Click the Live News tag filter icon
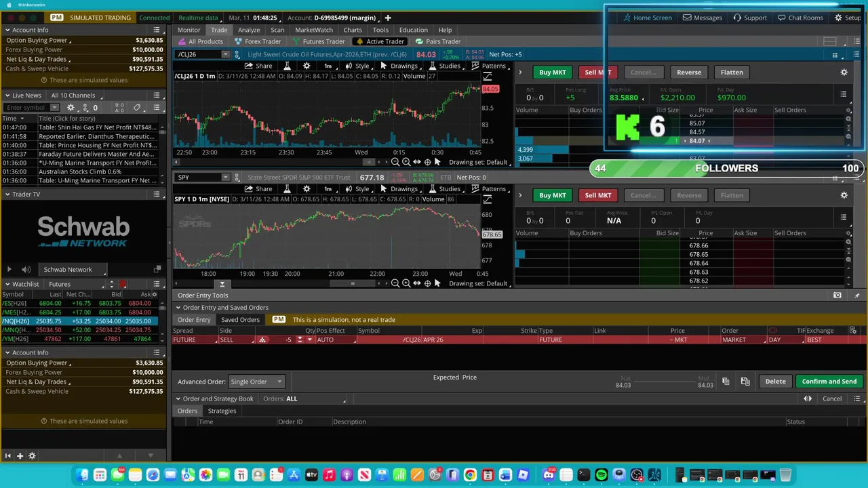This screenshot has height=488, width=868. coord(137,108)
